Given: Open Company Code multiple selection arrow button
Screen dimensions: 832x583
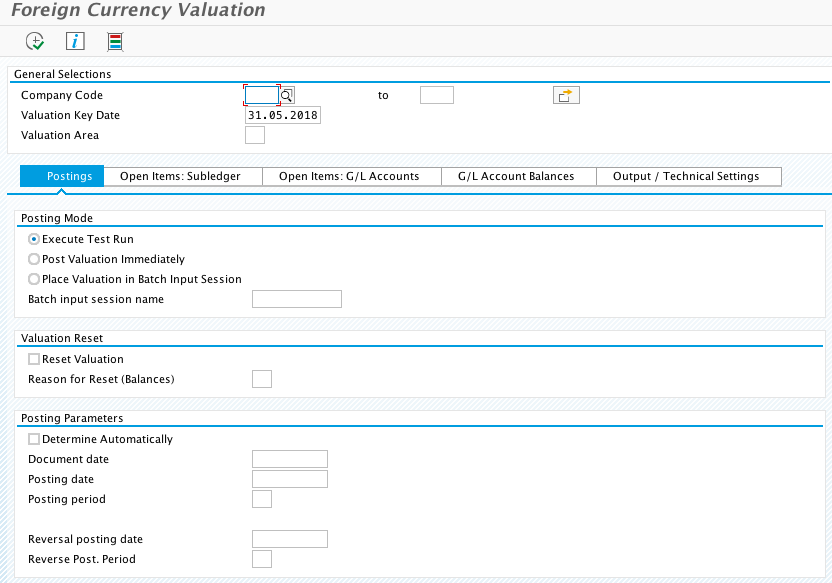Looking at the screenshot, I should (x=566, y=95).
